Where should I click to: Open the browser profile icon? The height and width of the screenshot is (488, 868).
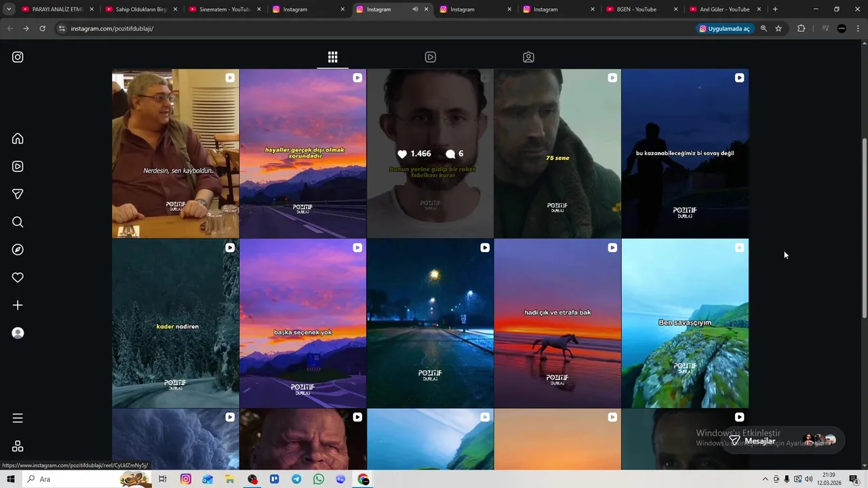(842, 28)
